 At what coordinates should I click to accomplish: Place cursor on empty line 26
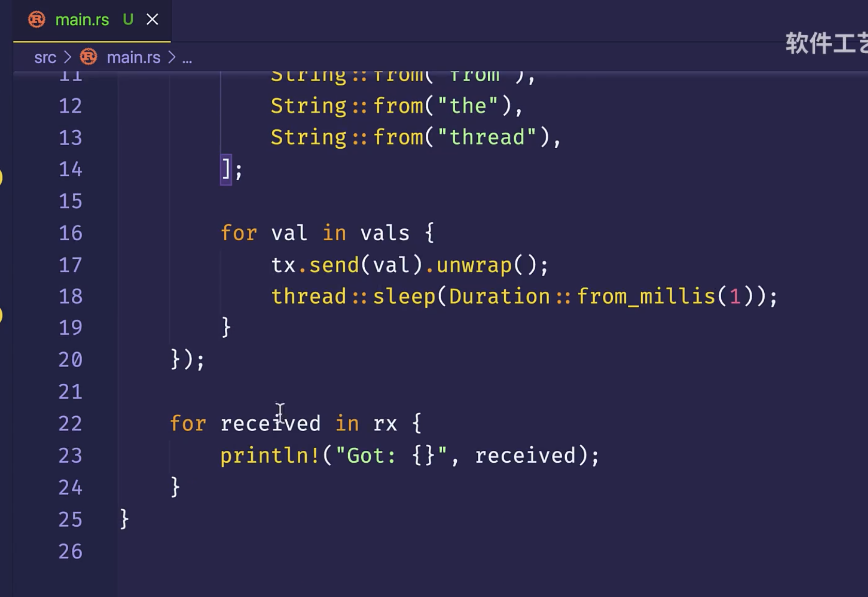click(310, 552)
